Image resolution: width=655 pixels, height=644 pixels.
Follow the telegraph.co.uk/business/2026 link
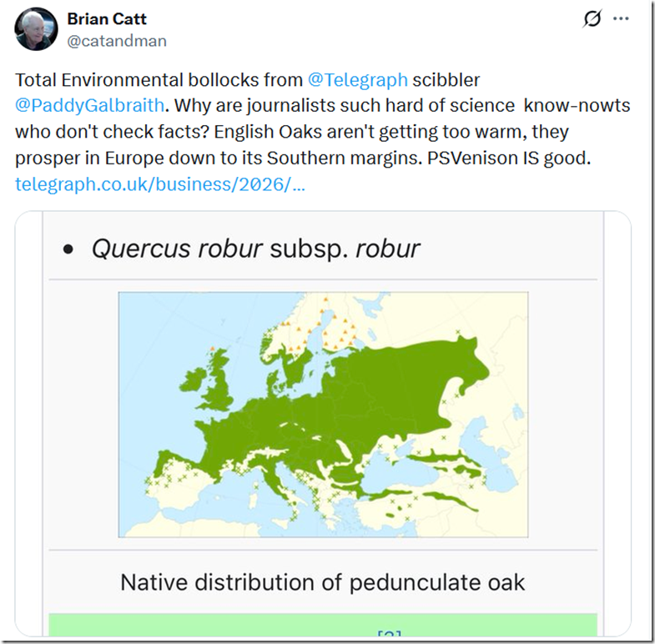[160, 184]
